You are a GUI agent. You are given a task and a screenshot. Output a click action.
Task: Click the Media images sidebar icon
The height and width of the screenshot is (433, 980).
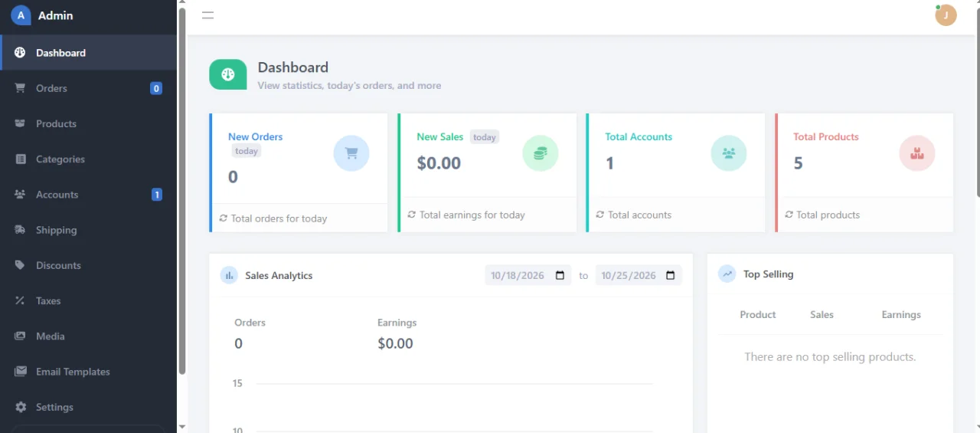coord(21,336)
